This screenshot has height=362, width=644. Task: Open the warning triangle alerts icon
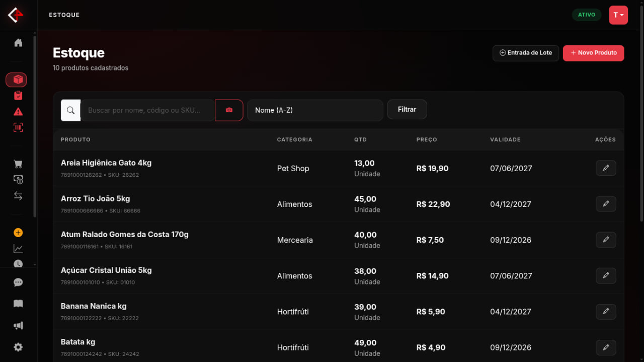(18, 112)
